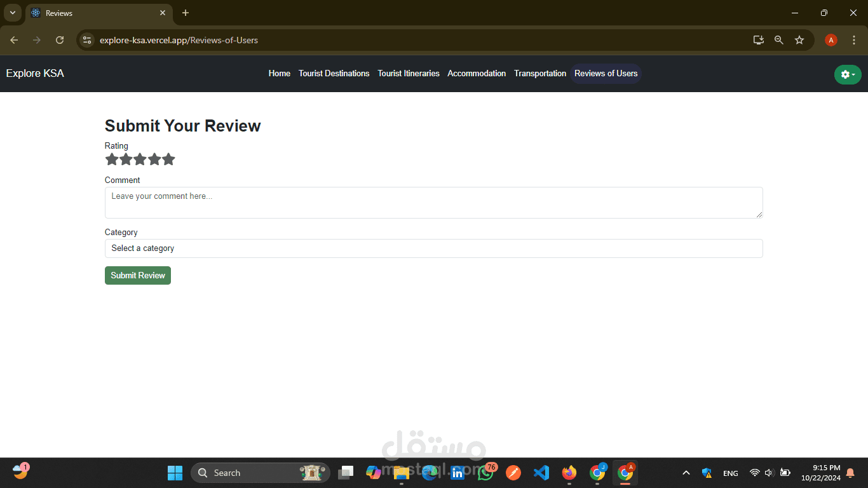Click the install app icon in address bar
Screen dimensions: 868x488
[x=759, y=40]
